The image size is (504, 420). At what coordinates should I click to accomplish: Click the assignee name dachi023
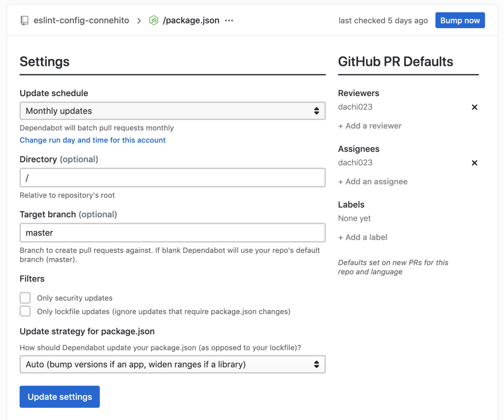click(x=355, y=163)
